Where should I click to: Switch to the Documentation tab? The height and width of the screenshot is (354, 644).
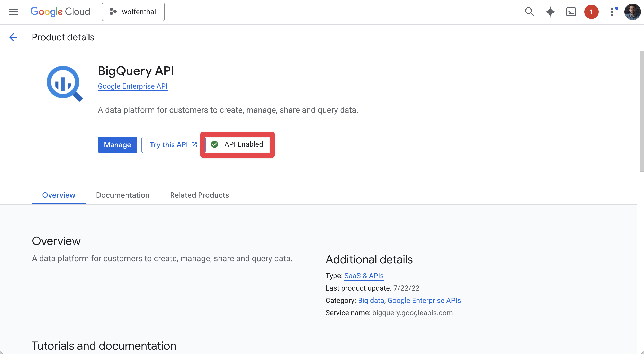coord(123,195)
